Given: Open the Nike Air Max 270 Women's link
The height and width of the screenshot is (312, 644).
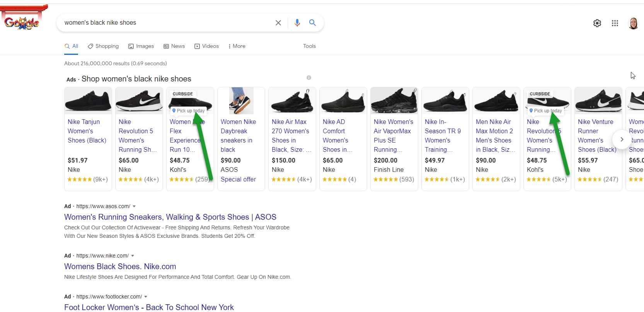Looking at the screenshot, I should click(291, 136).
